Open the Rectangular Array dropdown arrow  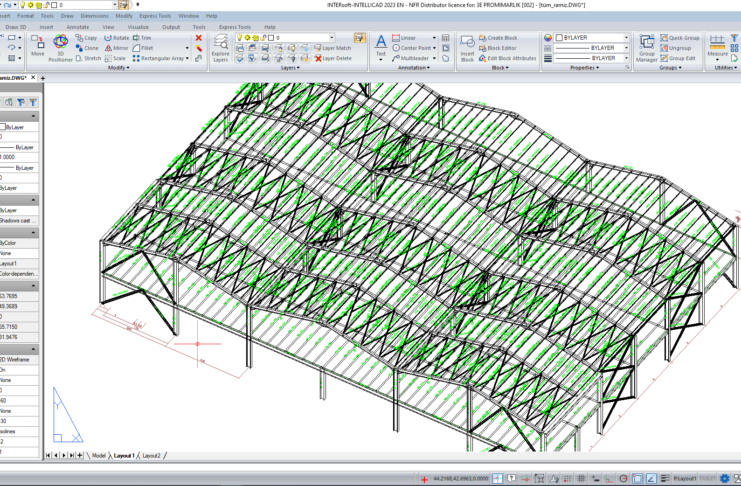pyautogui.click(x=186, y=58)
